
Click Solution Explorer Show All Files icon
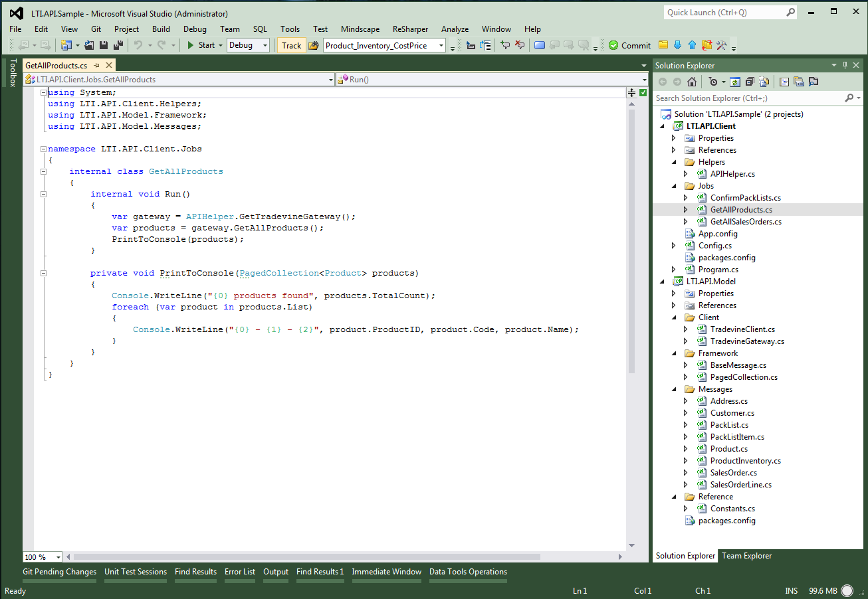(764, 82)
